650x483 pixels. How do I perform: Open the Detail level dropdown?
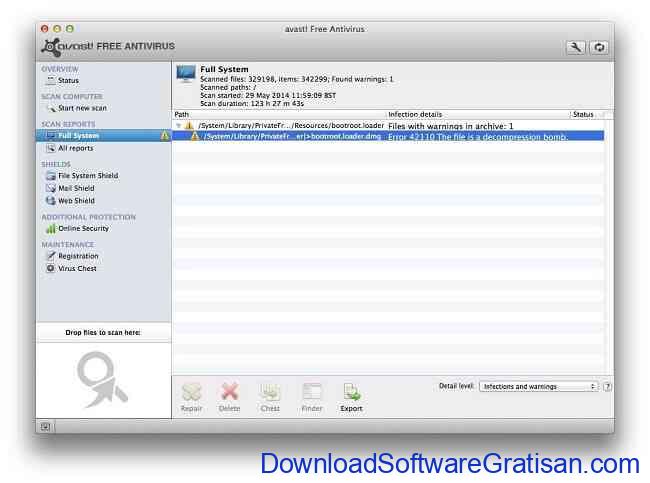pos(539,386)
